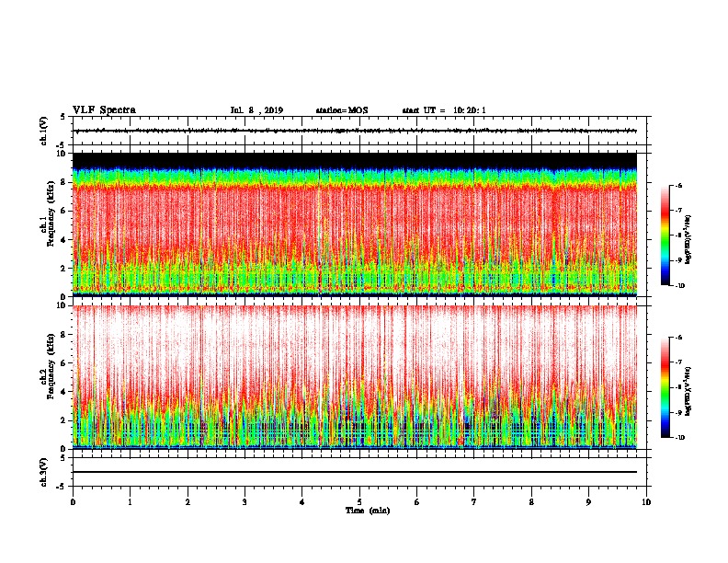Click time axis tick label '0'
This screenshot has height=563, width=728.
pos(74,502)
